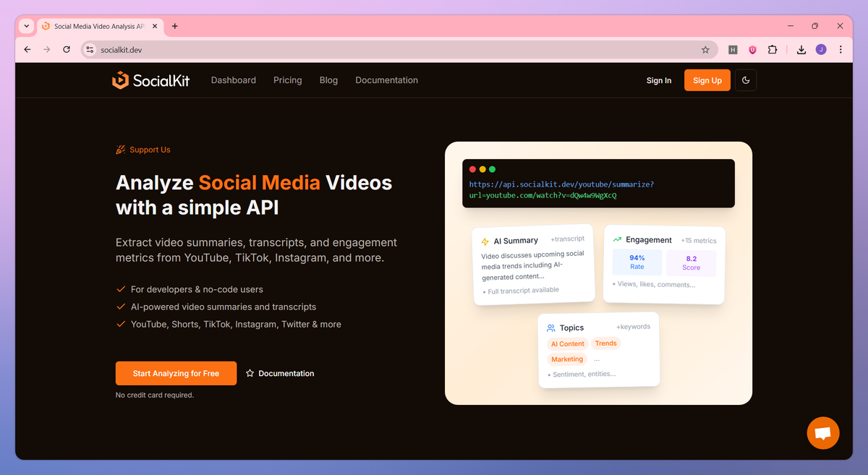The width and height of the screenshot is (868, 475).
Task: Click the red shield extension icon
Action: pyautogui.click(x=752, y=50)
